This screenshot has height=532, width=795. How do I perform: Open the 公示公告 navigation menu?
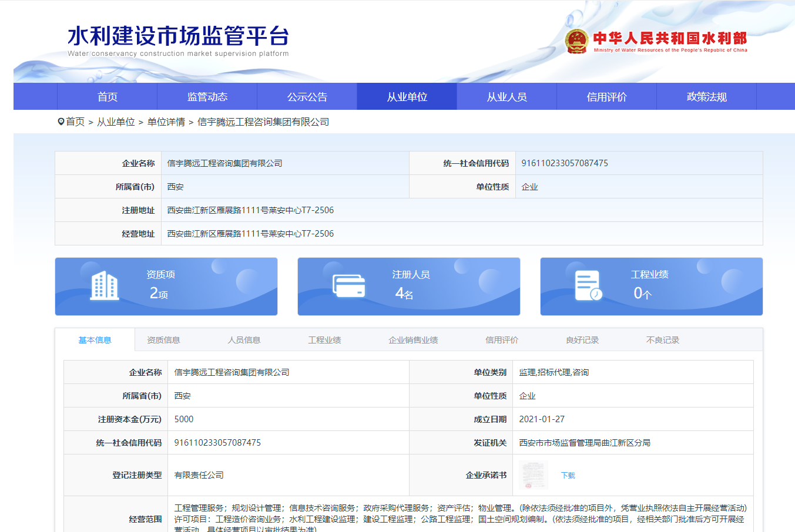pos(307,96)
